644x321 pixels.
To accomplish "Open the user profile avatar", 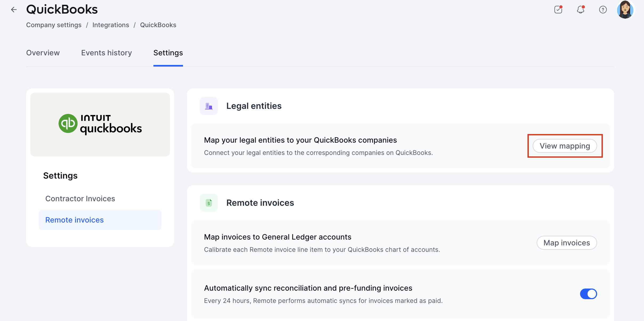I will tap(625, 10).
